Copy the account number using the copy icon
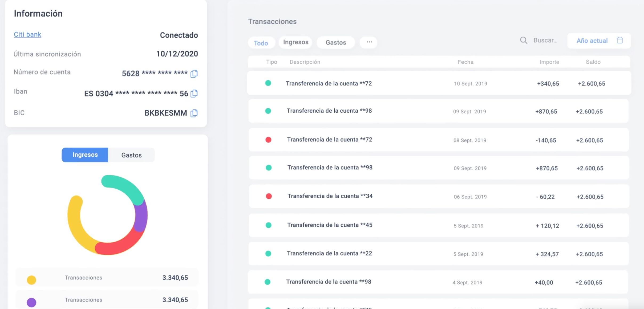Viewport: 644px width, 309px height. coord(194,74)
